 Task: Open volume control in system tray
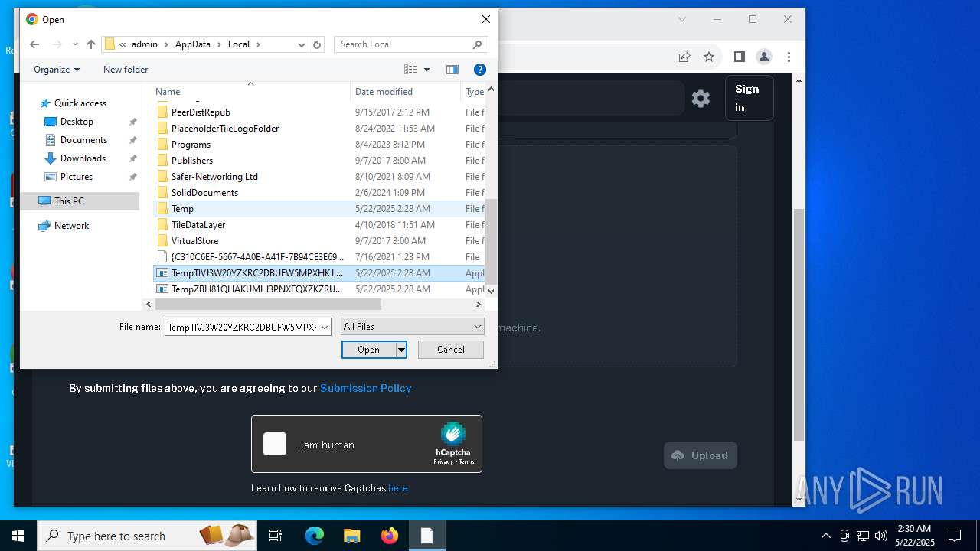coord(881,536)
